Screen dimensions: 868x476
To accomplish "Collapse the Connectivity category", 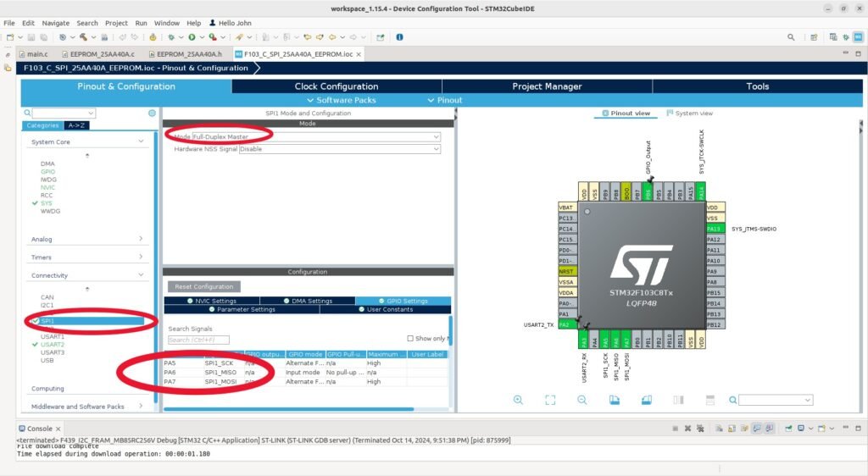I will [x=141, y=274].
